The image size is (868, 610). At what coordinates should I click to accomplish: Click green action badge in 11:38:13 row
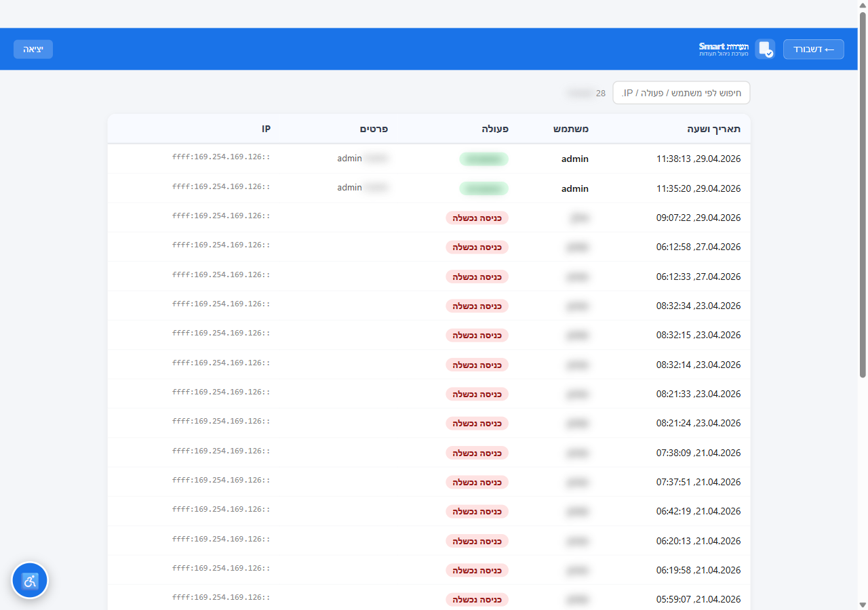tap(484, 159)
